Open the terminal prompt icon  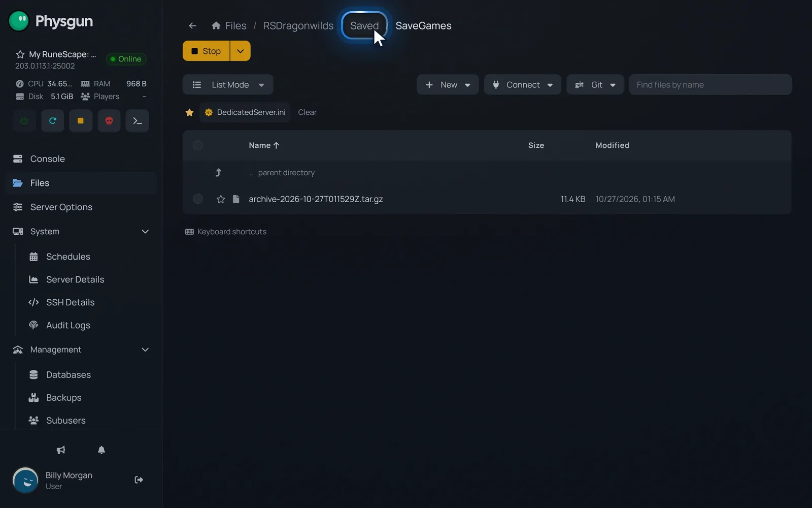138,121
